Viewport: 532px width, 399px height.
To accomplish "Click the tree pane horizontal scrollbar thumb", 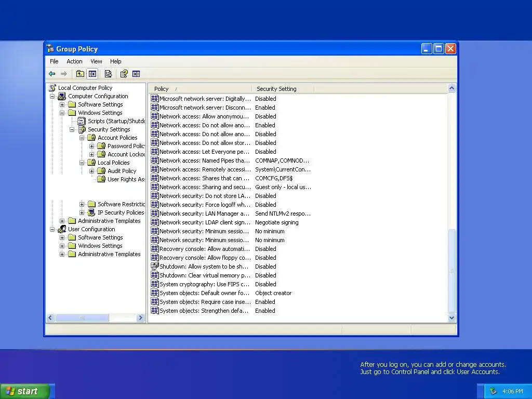I will click(82, 318).
